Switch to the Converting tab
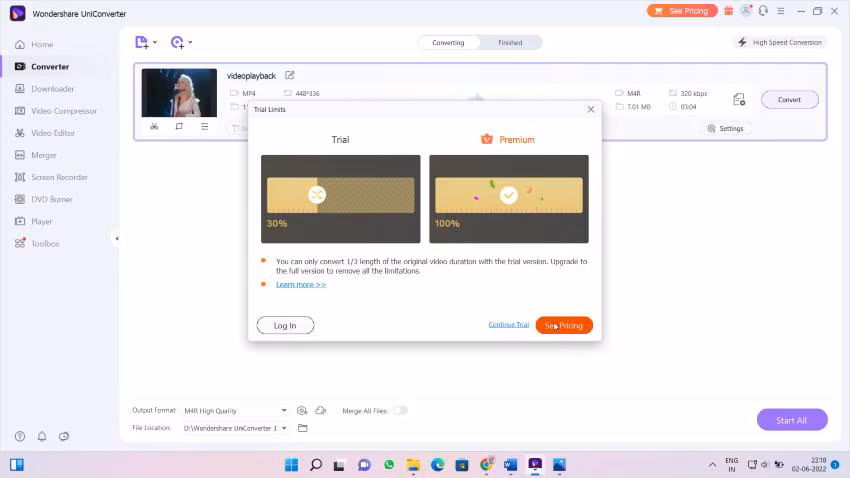Screen dimensions: 850x478 pos(448,43)
